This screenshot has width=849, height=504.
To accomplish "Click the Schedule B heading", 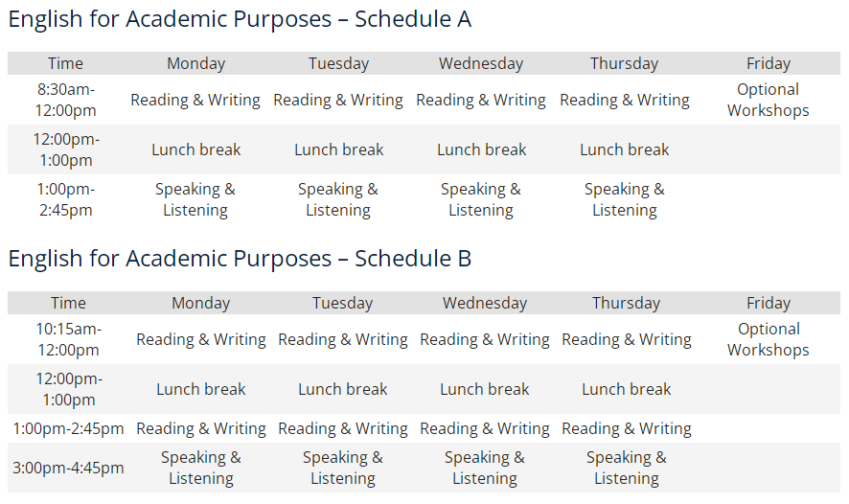I will (x=240, y=259).
